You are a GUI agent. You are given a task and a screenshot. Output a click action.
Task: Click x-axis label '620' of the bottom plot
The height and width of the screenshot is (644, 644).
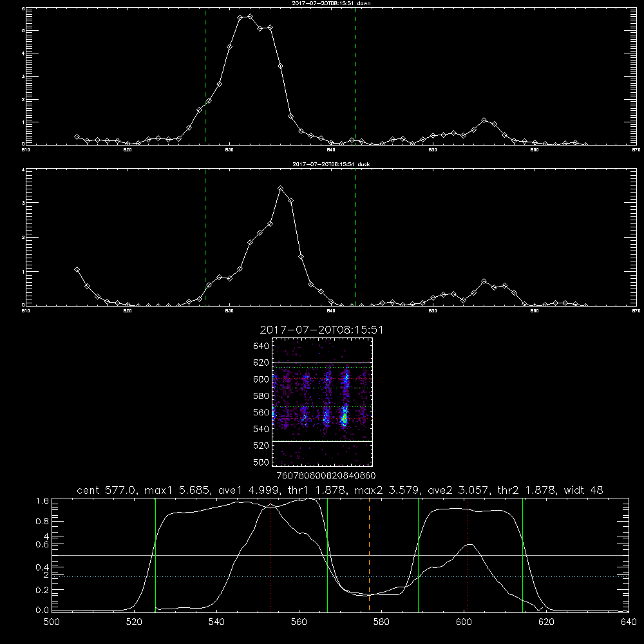click(x=546, y=622)
